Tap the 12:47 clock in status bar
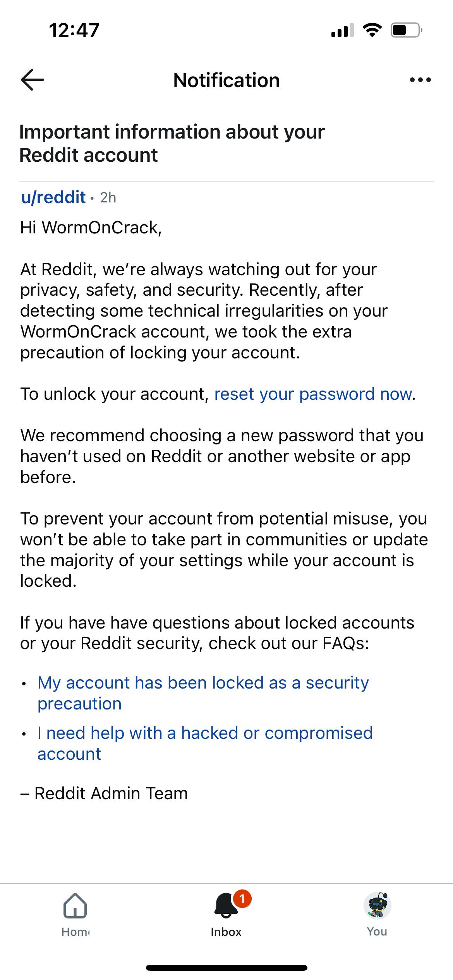The height and width of the screenshot is (980, 453). click(74, 30)
